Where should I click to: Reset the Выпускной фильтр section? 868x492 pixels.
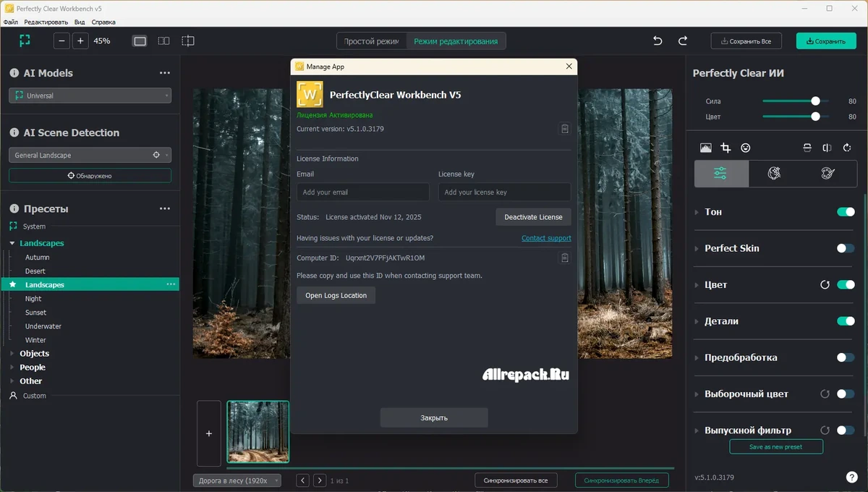[825, 430]
